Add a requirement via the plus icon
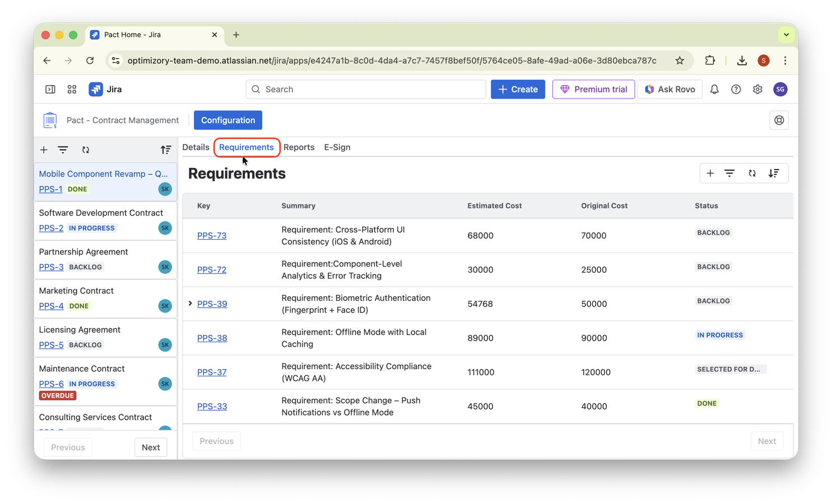The width and height of the screenshot is (832, 504). pos(710,173)
